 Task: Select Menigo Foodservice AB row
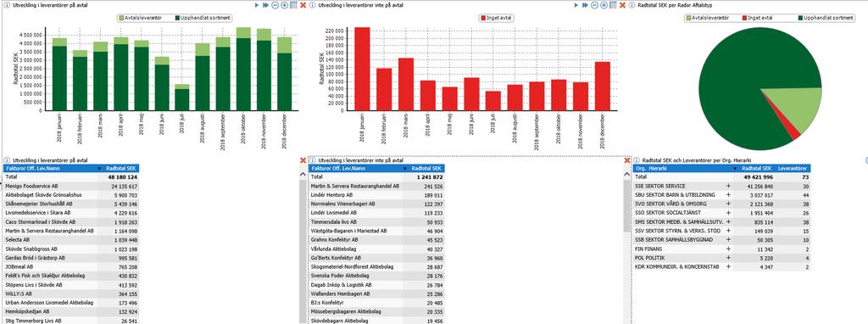tap(70, 186)
